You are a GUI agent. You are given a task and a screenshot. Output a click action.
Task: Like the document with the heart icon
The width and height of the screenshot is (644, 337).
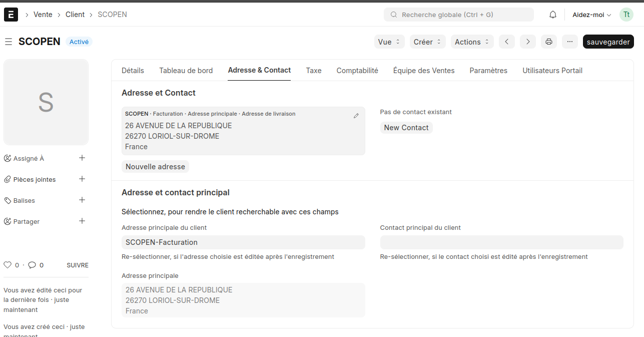click(x=8, y=265)
